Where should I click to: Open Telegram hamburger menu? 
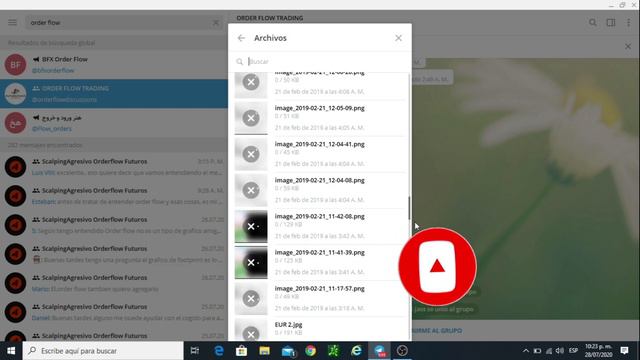(x=13, y=22)
